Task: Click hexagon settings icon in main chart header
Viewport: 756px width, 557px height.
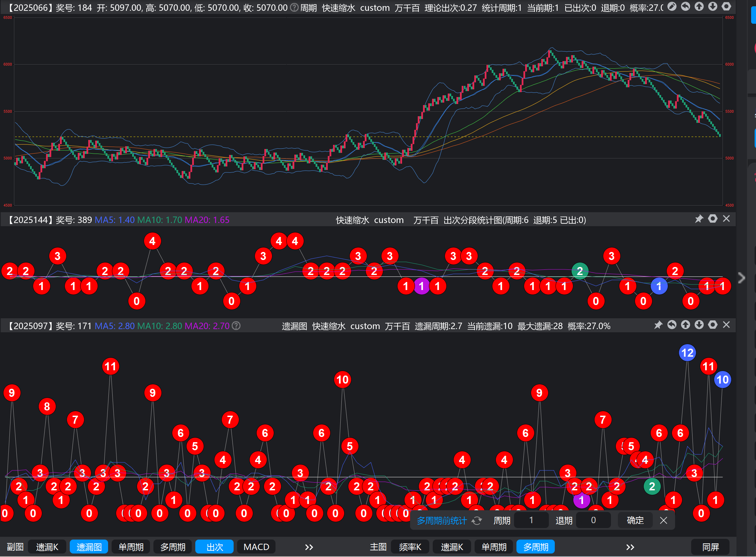Action: click(726, 7)
